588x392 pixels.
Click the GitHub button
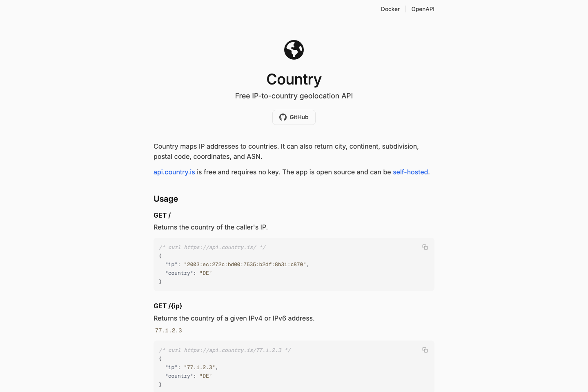point(294,117)
